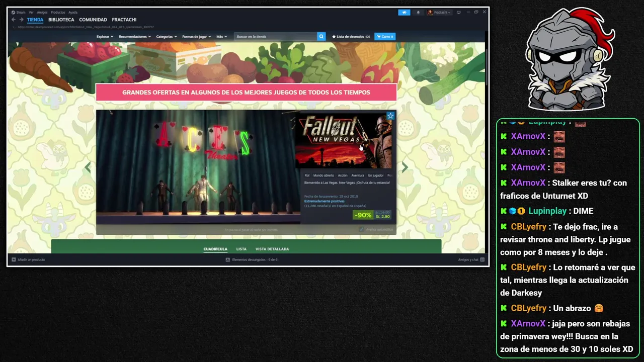Click the Aventura tag
Screen dimensions: 644x362
[x=357, y=175]
